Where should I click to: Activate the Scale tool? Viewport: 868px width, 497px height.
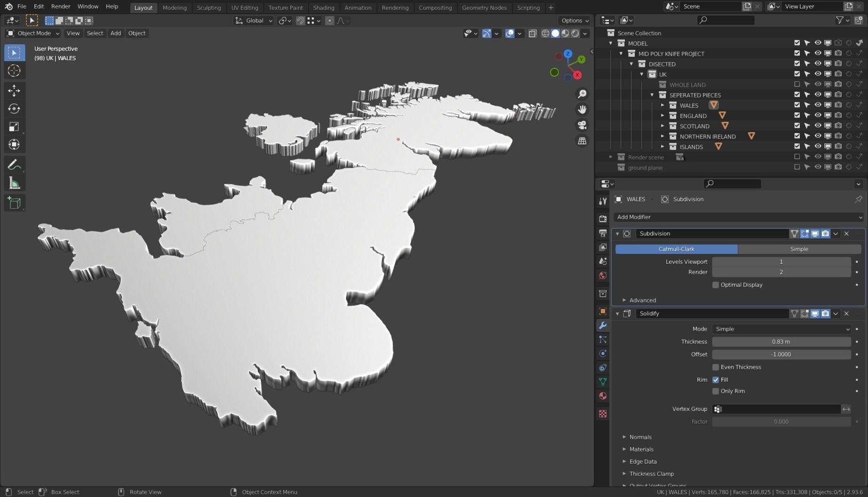click(14, 126)
